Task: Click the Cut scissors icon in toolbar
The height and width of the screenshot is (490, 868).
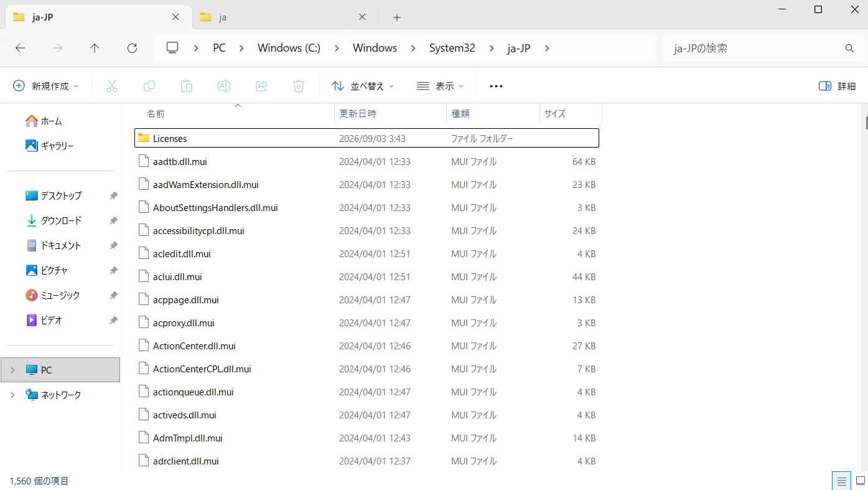Action: (112, 86)
